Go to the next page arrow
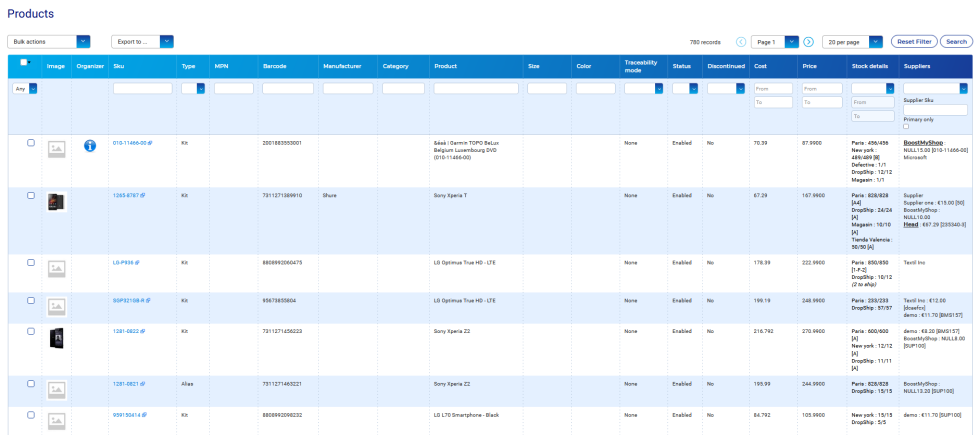 click(x=808, y=42)
